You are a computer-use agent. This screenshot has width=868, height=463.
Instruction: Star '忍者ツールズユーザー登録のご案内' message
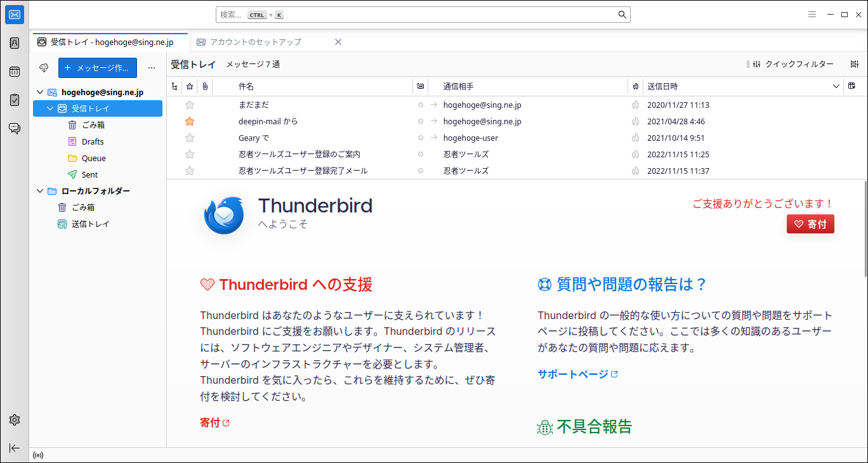click(190, 154)
